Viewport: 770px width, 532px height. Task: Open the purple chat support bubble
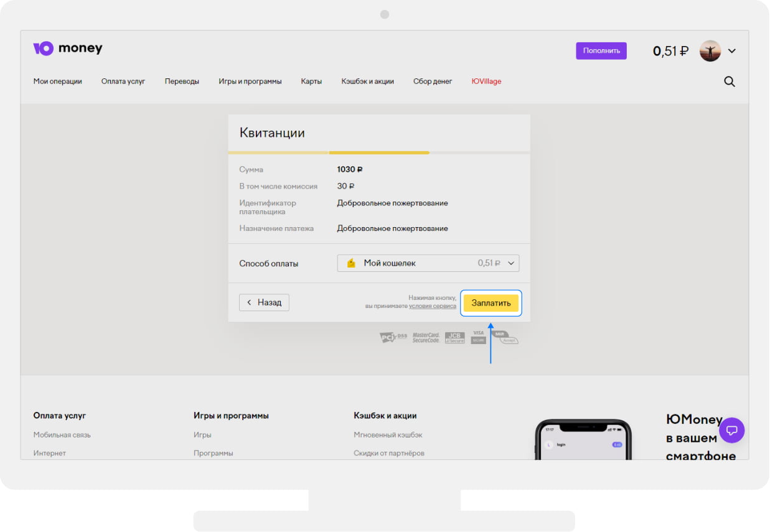[732, 430]
